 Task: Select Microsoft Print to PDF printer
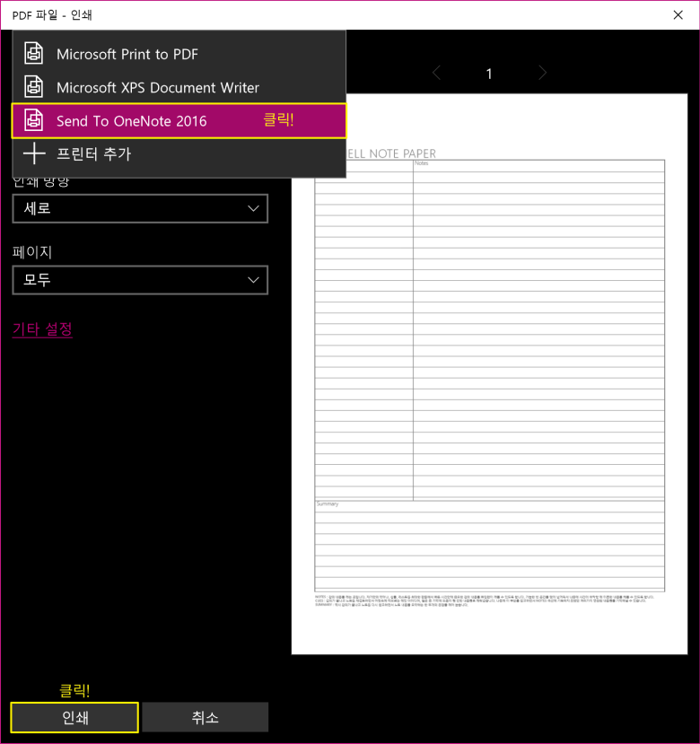[179, 54]
